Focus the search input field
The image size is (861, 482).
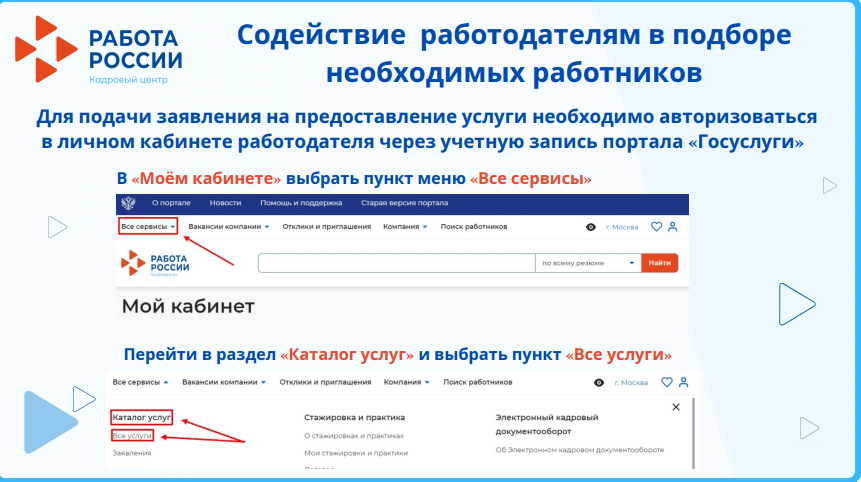pyautogui.click(x=396, y=263)
